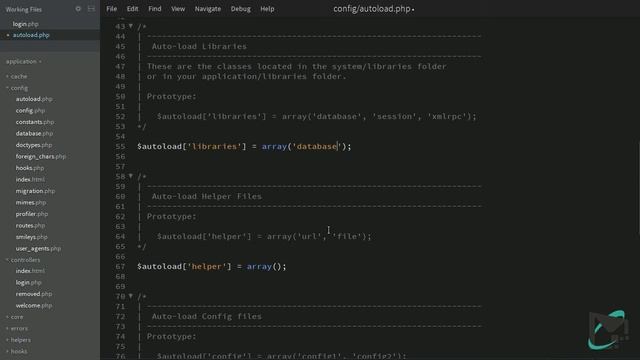The width and height of the screenshot is (640, 360).
Task: Open the Working Files gear settings icon
Action: 78,9
